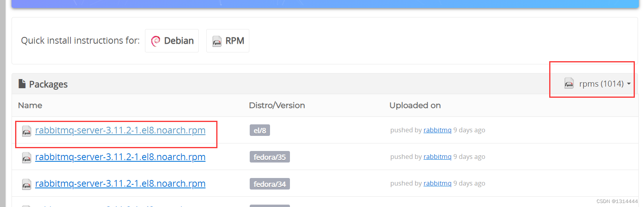The image size is (644, 207).
Task: Open rabbitmq-server rpm link in el/8 row
Action: tap(120, 130)
